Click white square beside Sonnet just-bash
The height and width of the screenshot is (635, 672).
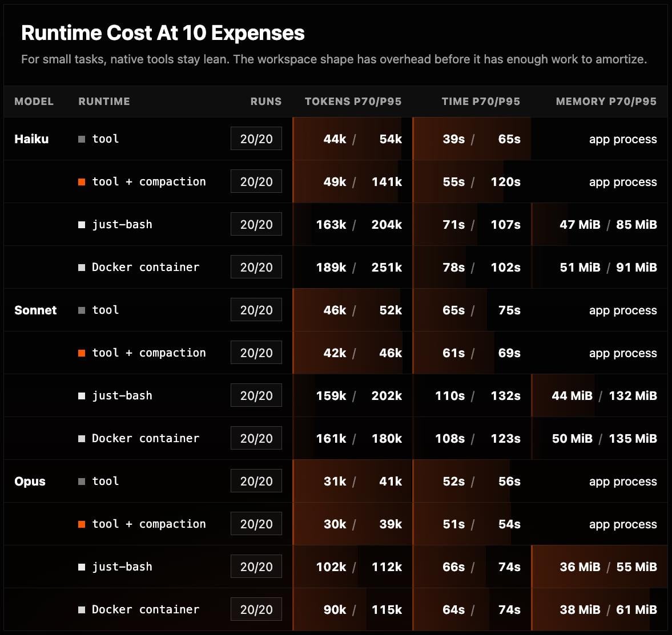82,396
